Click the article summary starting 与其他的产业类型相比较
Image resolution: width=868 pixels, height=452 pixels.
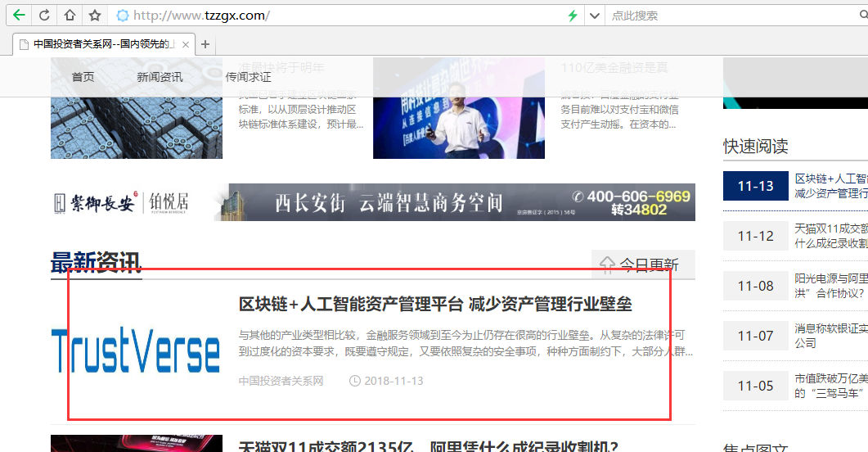pos(465,343)
